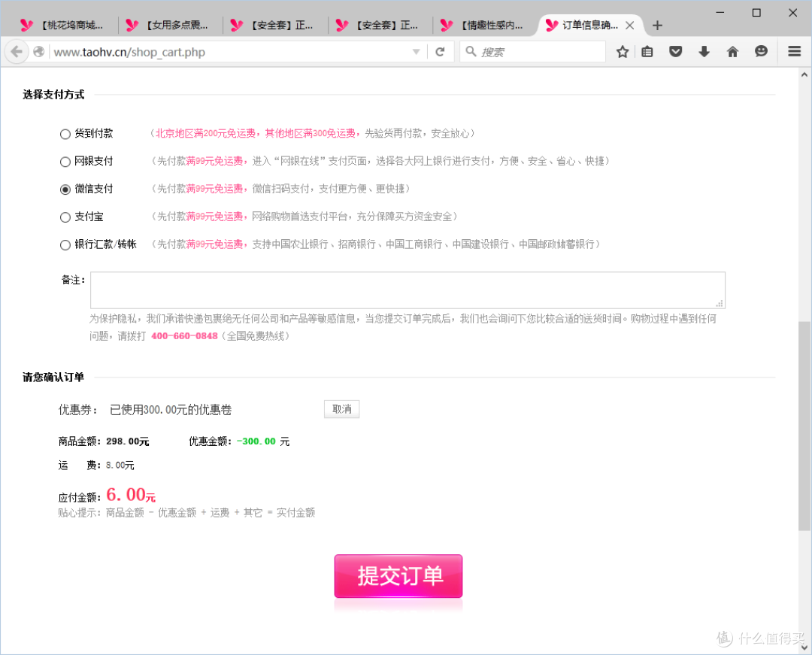Close the browser window
Image resolution: width=812 pixels, height=655 pixels.
click(x=793, y=13)
